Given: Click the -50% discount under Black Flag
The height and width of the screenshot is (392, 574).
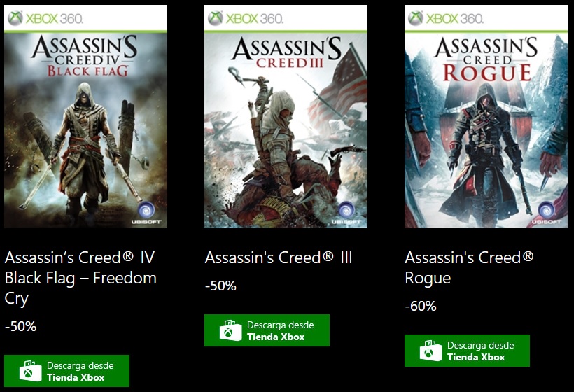Looking at the screenshot, I should pyautogui.click(x=20, y=326).
